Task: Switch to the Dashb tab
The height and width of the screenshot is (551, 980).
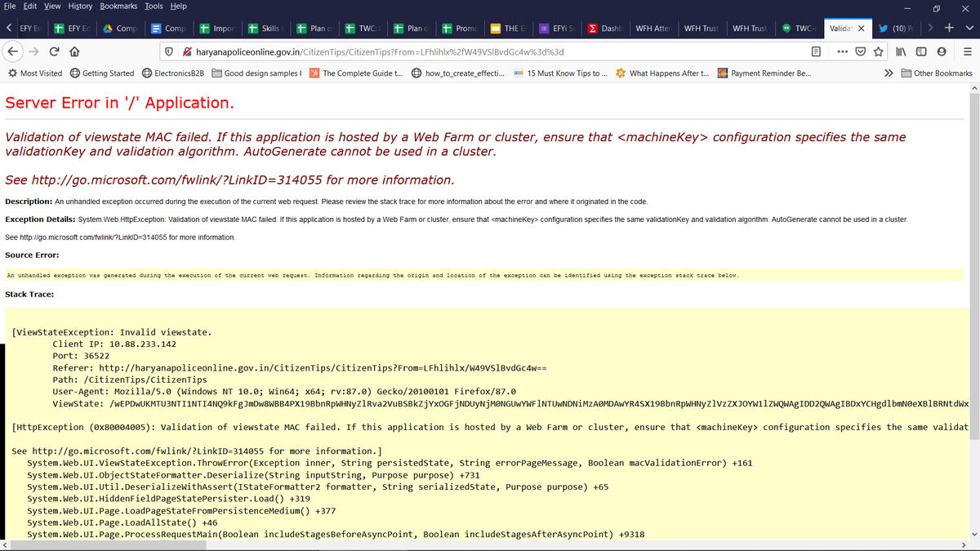Action: [x=605, y=28]
